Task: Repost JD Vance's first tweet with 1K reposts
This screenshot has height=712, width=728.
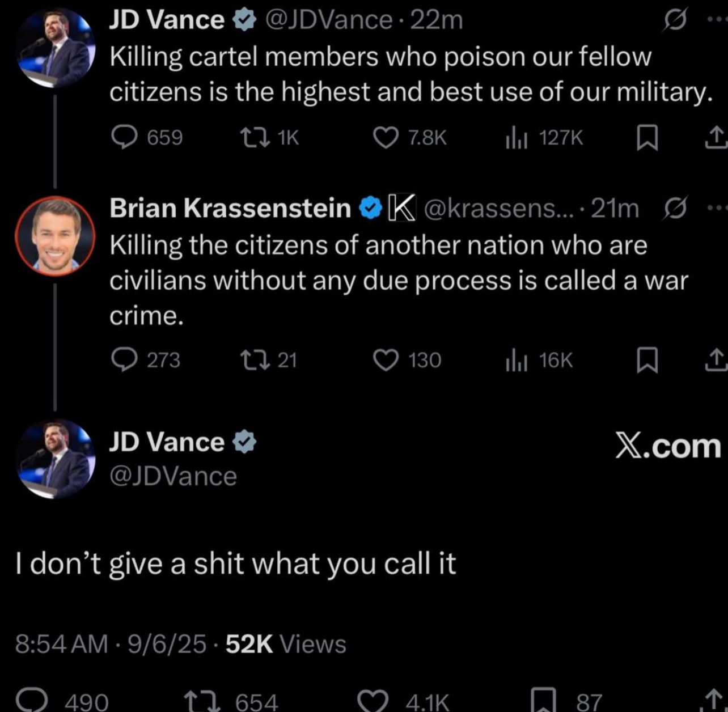Action: coord(255,137)
